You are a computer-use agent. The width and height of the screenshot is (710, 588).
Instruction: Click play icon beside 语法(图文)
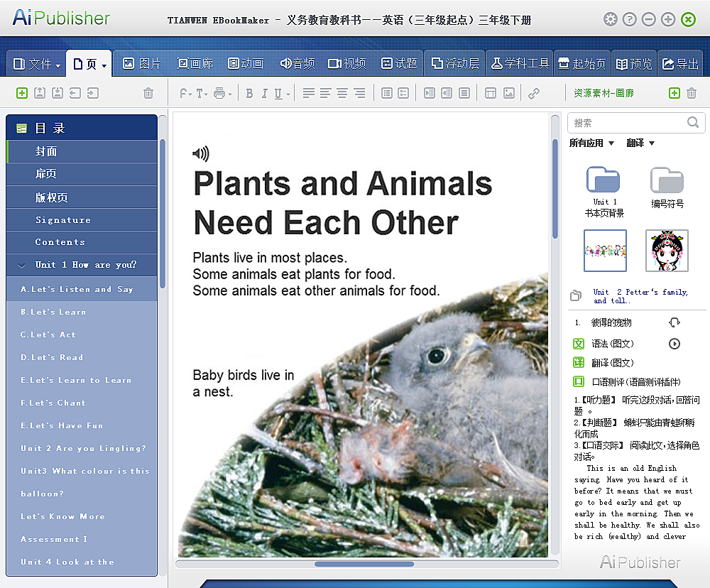pos(674,344)
